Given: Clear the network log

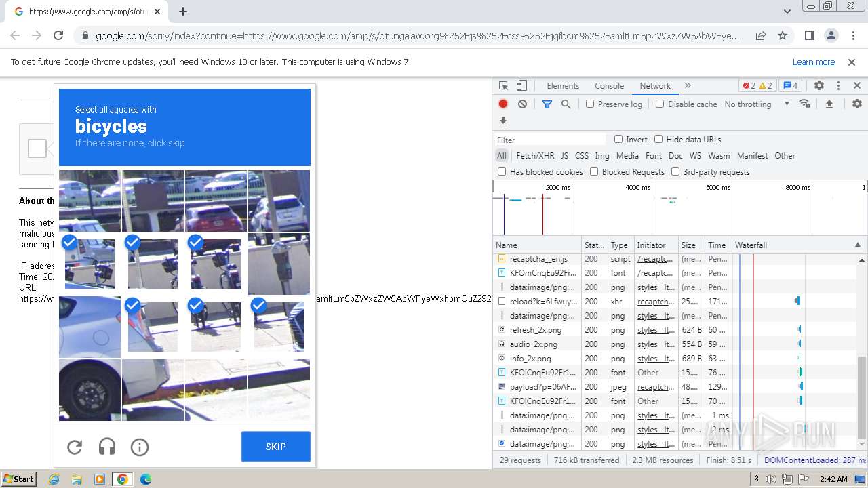Looking at the screenshot, I should (522, 104).
